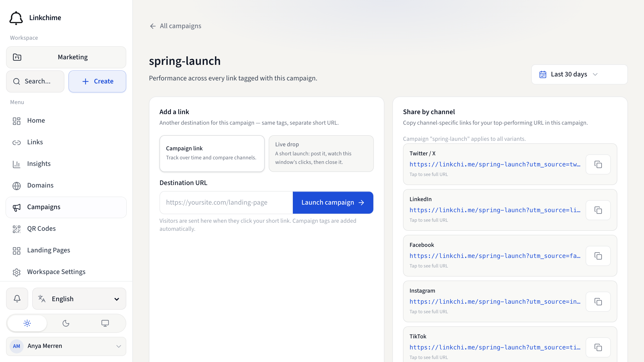The height and width of the screenshot is (362, 644).
Task: Open the Marketing workspace switcher
Action: (66, 57)
